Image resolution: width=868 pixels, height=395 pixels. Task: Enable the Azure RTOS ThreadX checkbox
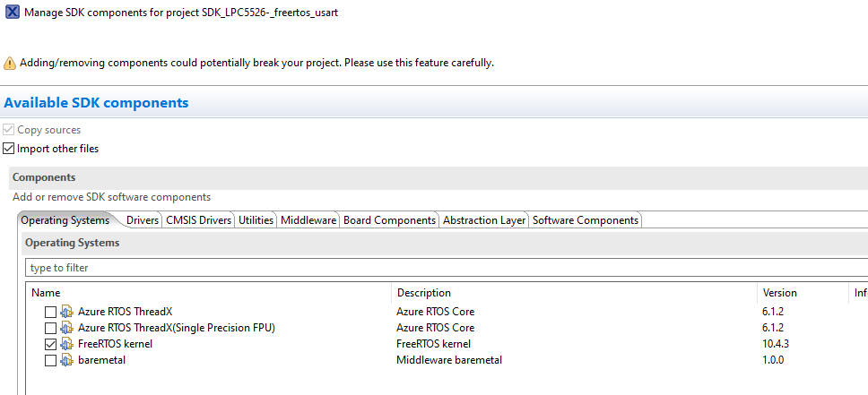click(50, 312)
